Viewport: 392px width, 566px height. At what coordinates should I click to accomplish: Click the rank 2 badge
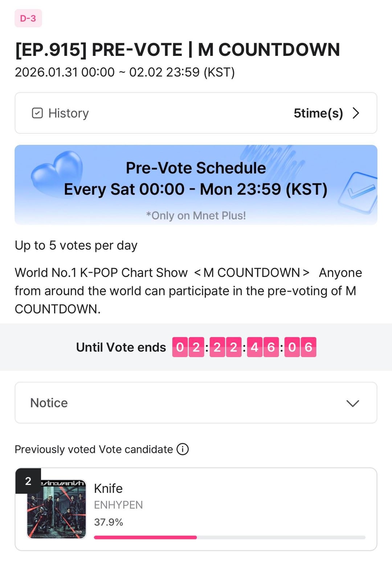(28, 481)
